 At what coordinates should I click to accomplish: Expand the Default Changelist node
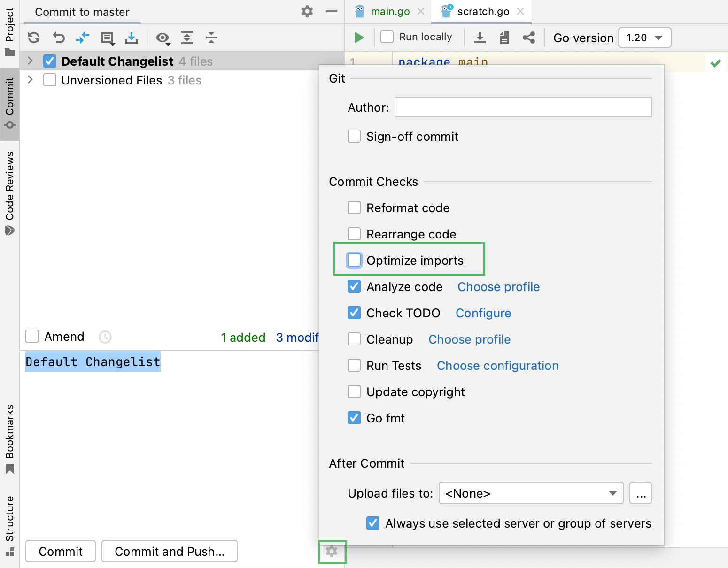point(31,61)
